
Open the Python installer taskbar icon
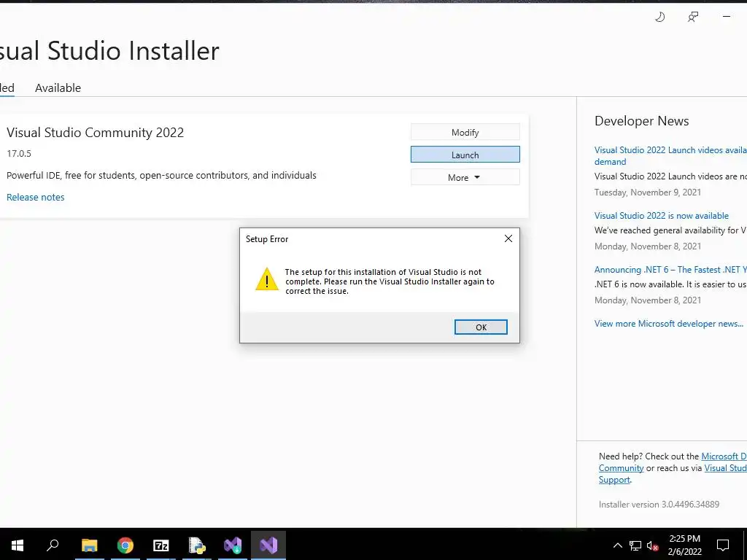tap(197, 545)
